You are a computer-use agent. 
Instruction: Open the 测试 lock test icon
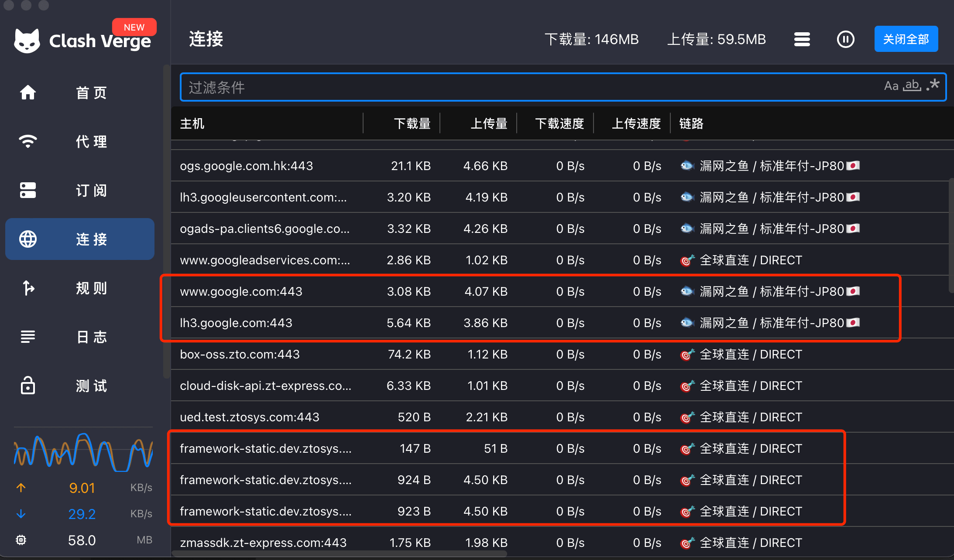[28, 386]
